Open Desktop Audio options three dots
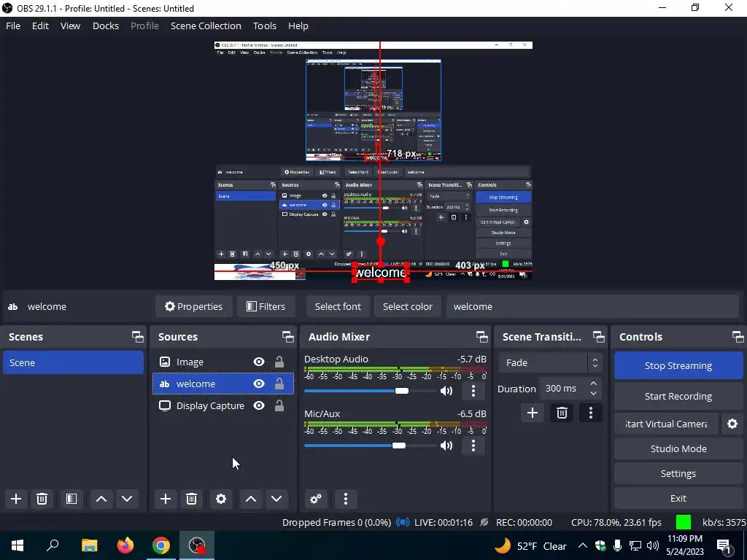Image resolution: width=747 pixels, height=560 pixels. pos(473,391)
